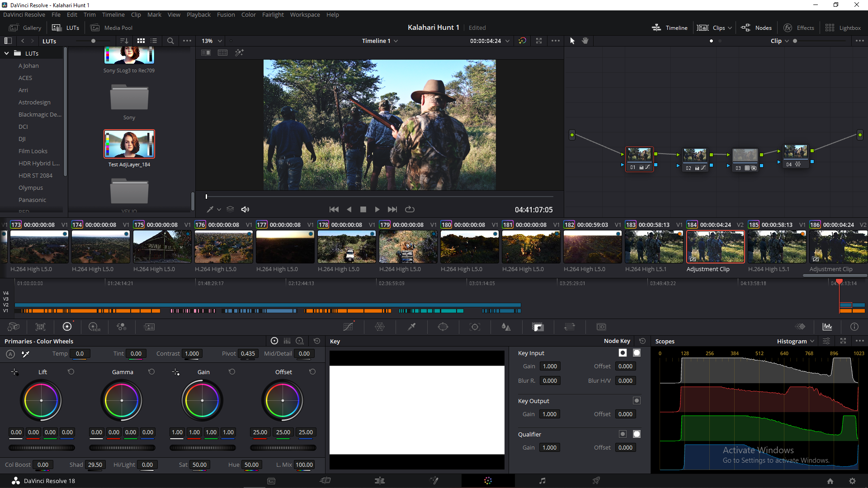This screenshot has height=488, width=868.
Task: Toggle the Nodes panel button
Action: pyautogui.click(x=756, y=28)
